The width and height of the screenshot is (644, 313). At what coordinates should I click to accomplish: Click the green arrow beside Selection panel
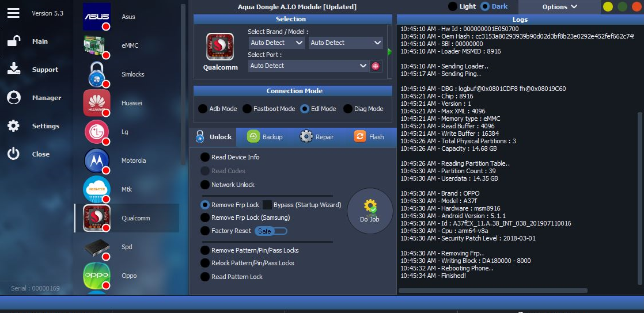click(389, 52)
